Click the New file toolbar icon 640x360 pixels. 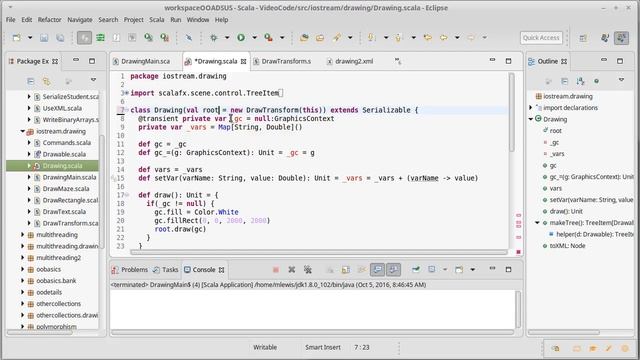click(17, 38)
